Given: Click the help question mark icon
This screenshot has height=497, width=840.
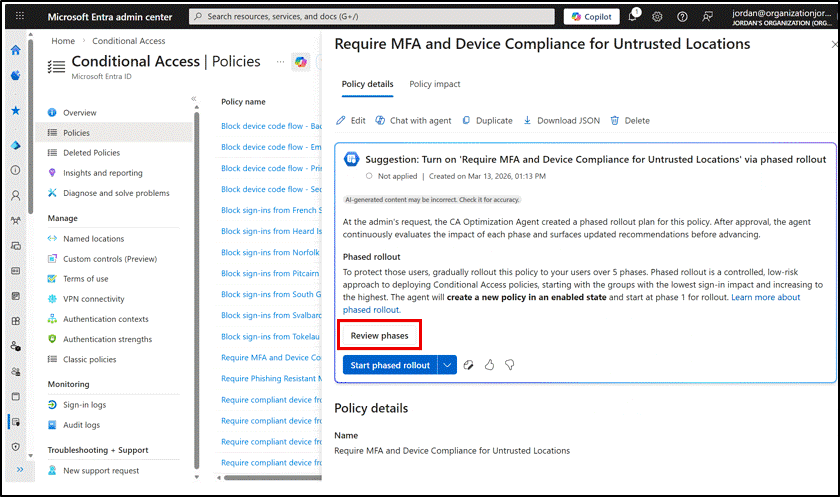Looking at the screenshot, I should 682,17.
